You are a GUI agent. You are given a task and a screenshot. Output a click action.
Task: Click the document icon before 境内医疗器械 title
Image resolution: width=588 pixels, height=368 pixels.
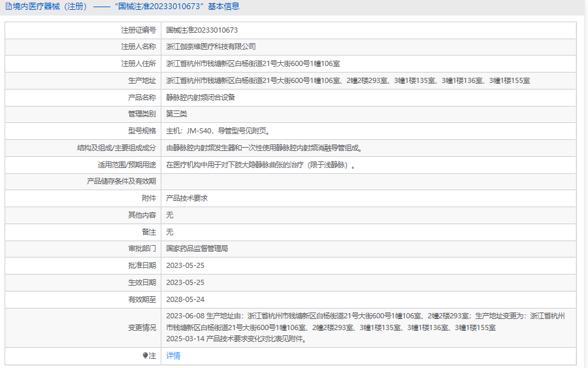[x=8, y=7]
